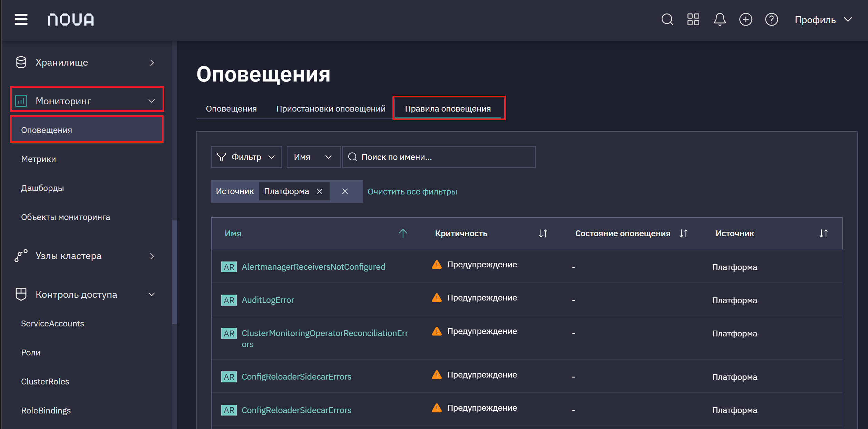Close the entire Источник filter group
Viewport: 868px width, 429px height.
pyautogui.click(x=345, y=191)
